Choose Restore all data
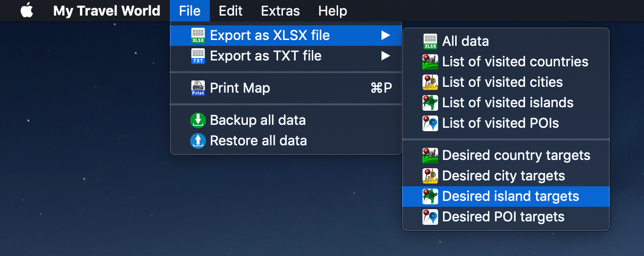644x256 pixels. pos(285,141)
